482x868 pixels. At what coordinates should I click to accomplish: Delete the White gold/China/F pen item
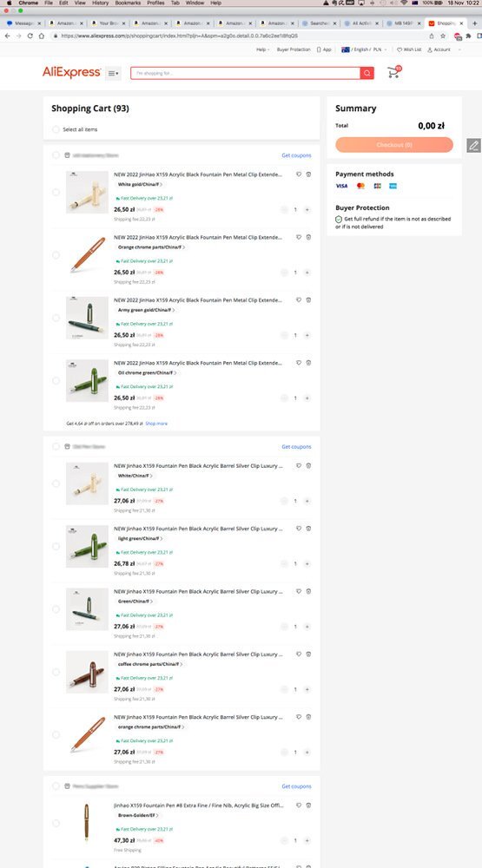(308, 174)
